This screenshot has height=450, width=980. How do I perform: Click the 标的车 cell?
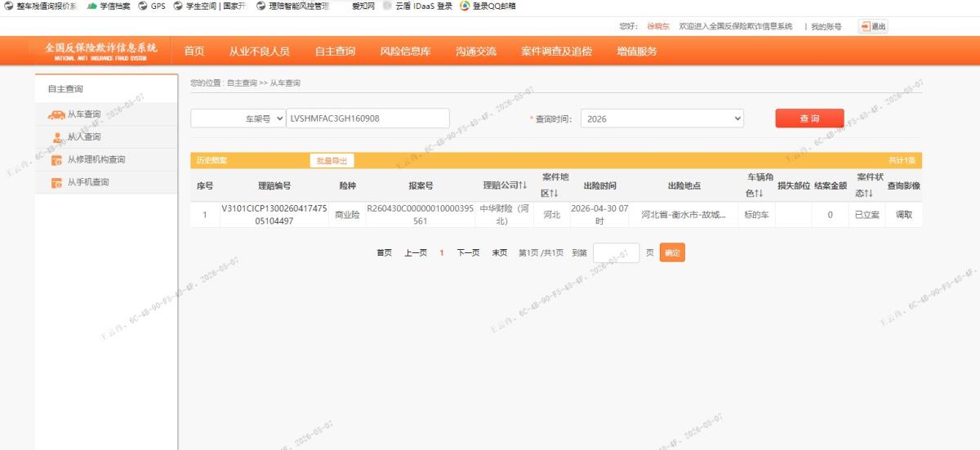pyautogui.click(x=756, y=215)
